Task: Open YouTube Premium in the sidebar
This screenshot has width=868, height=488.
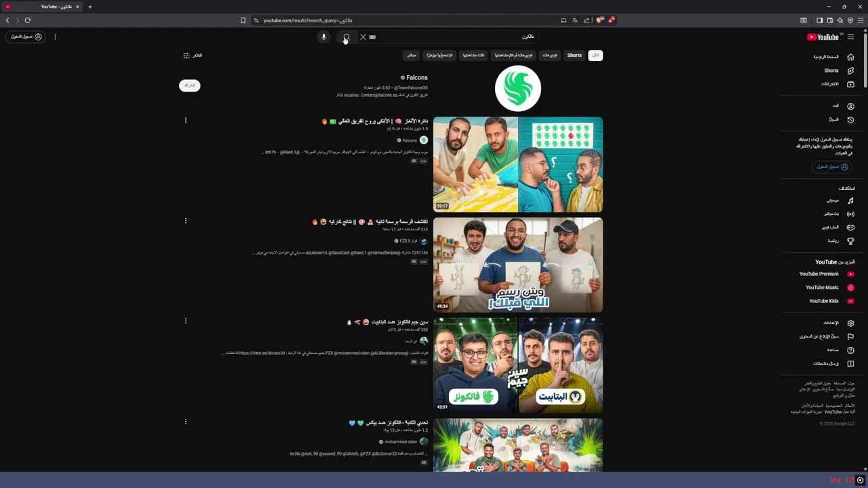Action: [x=826, y=274]
